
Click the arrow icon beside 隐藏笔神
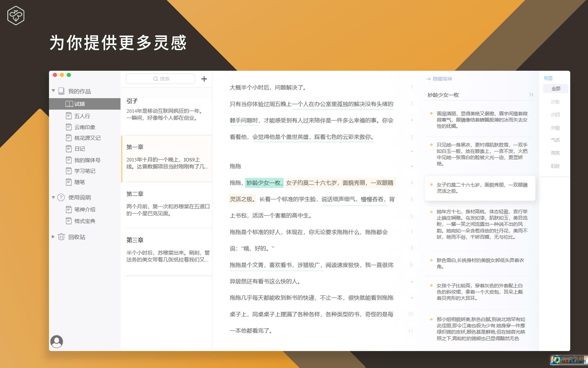pos(428,79)
